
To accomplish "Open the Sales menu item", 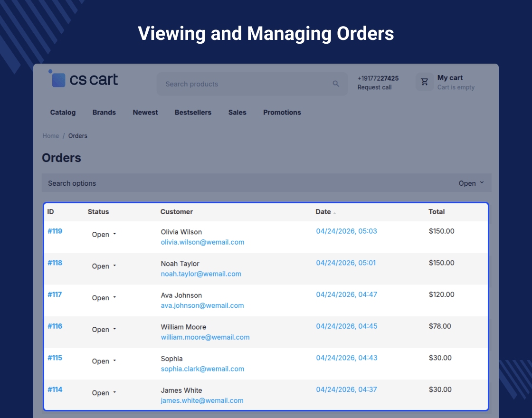I will point(237,112).
